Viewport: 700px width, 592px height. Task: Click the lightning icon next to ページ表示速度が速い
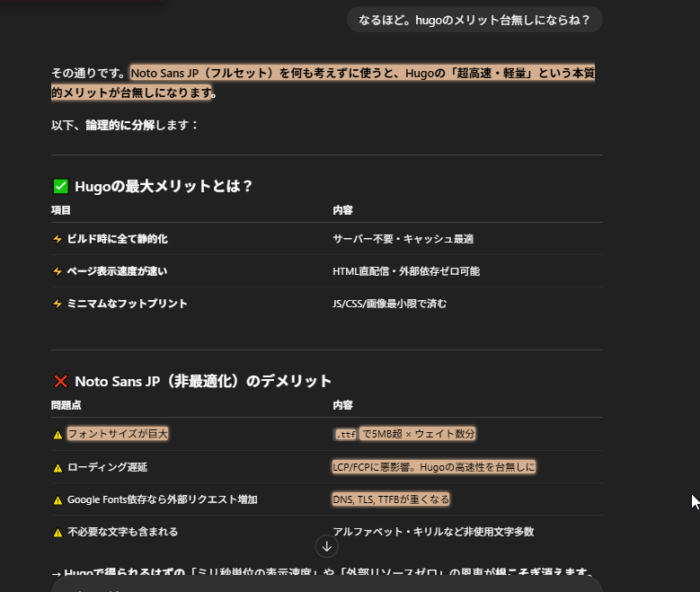point(58,271)
